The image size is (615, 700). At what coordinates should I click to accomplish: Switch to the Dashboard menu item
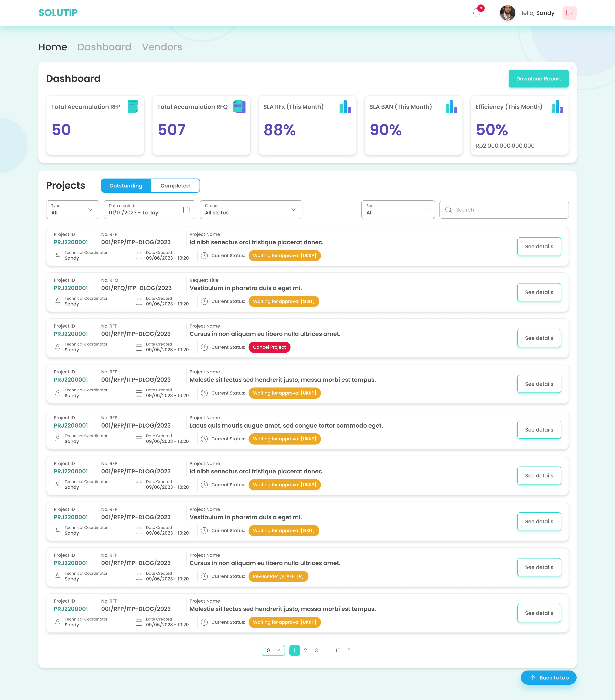click(x=105, y=47)
